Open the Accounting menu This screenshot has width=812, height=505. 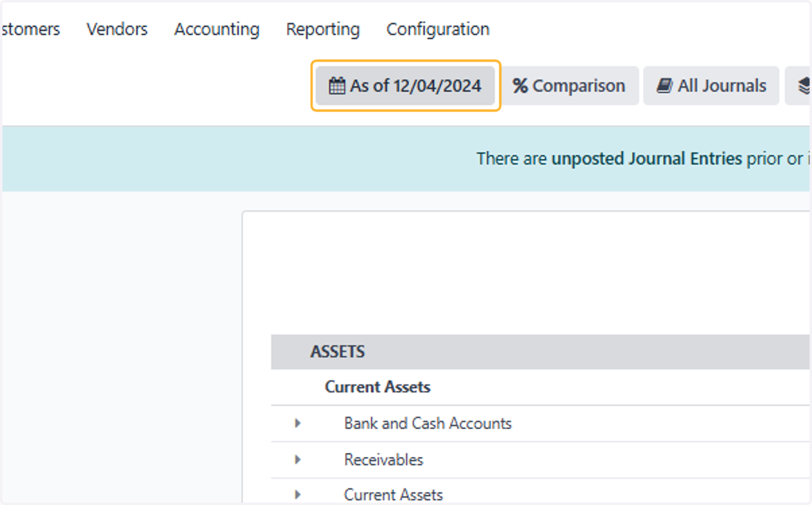point(217,29)
